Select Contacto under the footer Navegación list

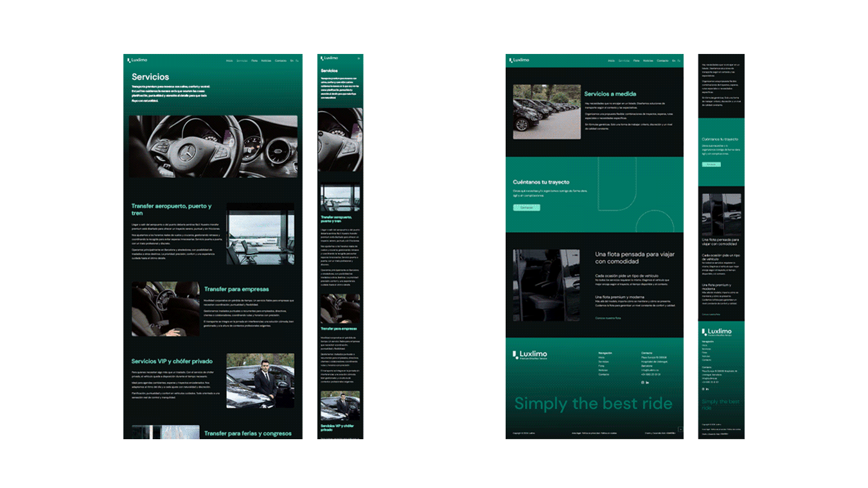point(604,374)
